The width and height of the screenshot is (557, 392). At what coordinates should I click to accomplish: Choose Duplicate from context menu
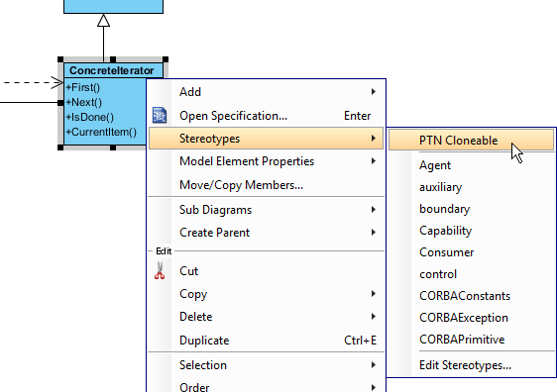(x=266, y=341)
